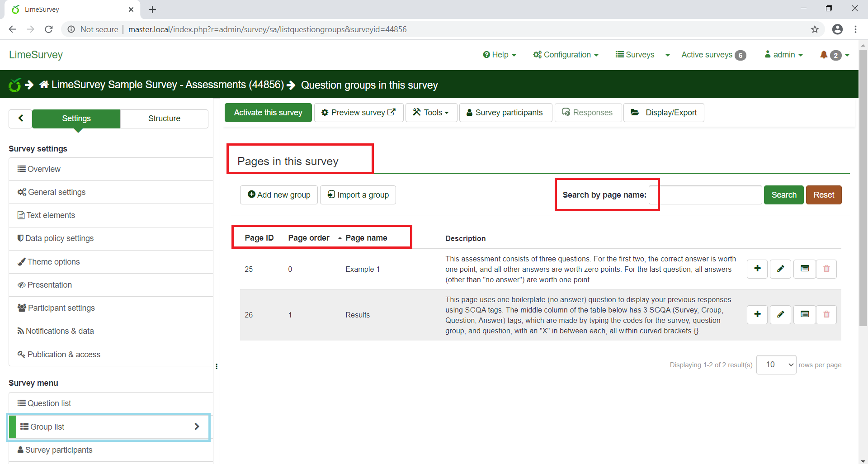Expand the rows per page selector
The width and height of the screenshot is (868, 464).
pos(776,365)
